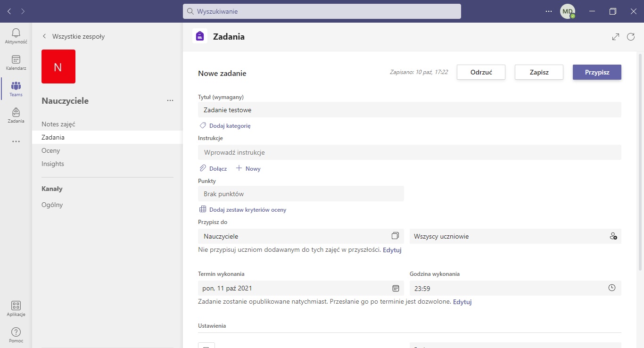This screenshot has height=348, width=644.
Task: Go back to Wszystkie zespoły
Action: tap(74, 36)
